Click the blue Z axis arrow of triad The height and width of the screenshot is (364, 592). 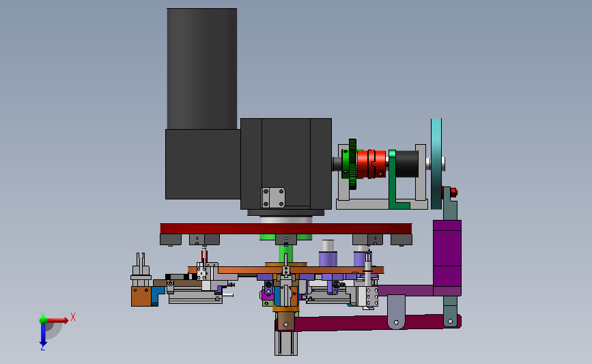click(43, 335)
